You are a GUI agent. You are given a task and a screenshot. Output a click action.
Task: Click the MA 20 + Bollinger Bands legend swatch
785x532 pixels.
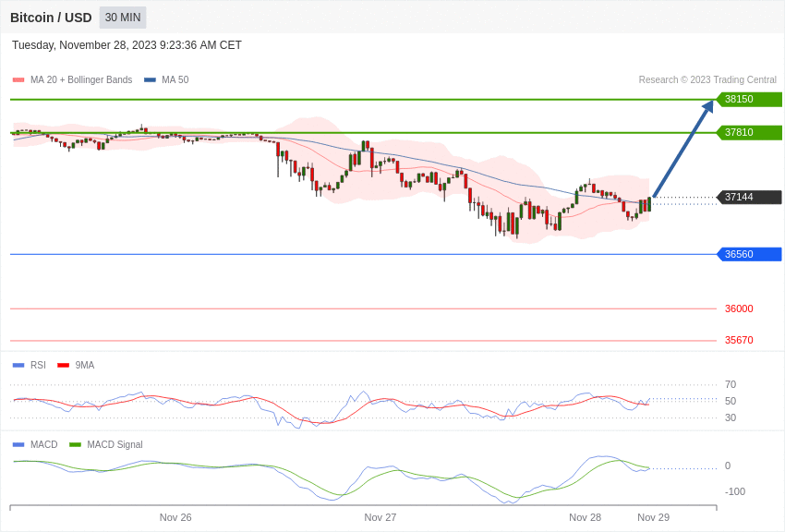pos(18,79)
